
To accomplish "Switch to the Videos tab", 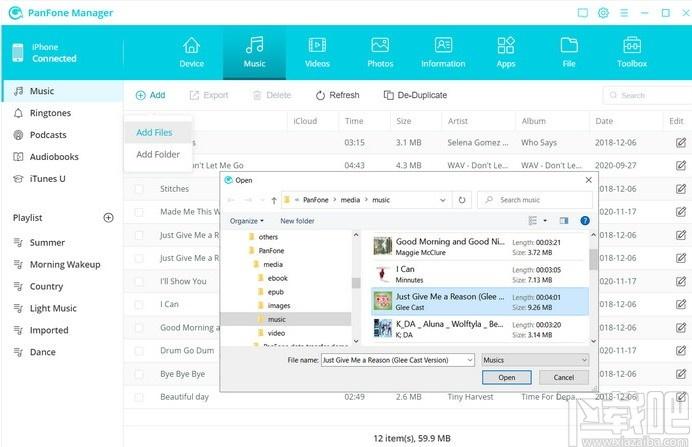I will tap(317, 52).
